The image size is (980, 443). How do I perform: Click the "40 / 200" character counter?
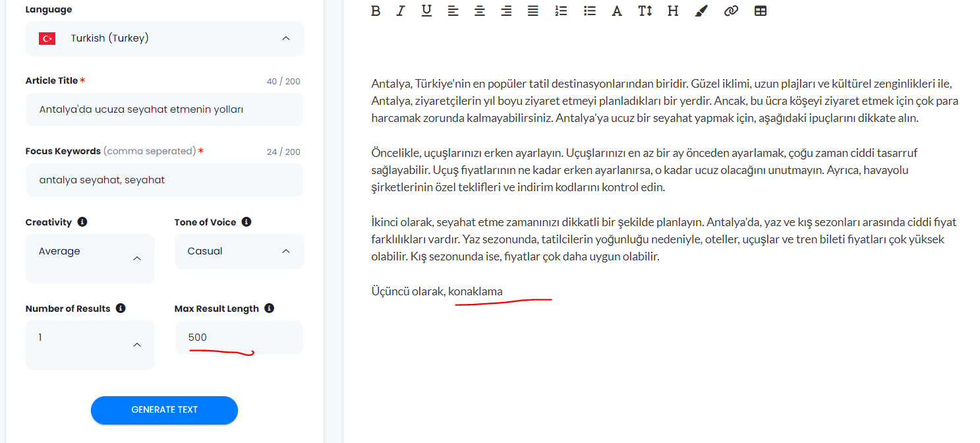point(283,82)
